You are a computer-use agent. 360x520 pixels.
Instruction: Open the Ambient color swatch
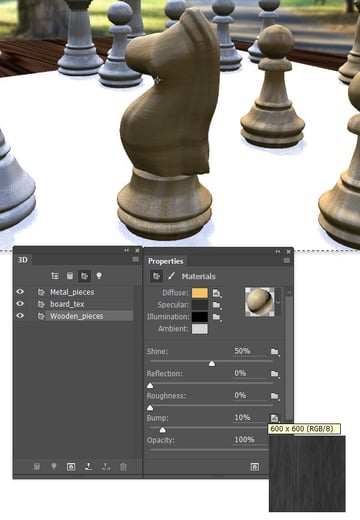[200, 329]
